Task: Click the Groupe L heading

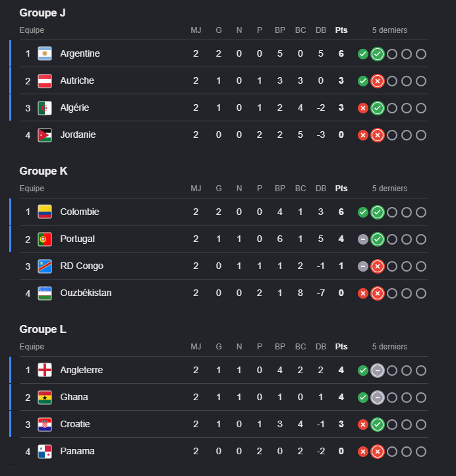Action: [43, 330]
